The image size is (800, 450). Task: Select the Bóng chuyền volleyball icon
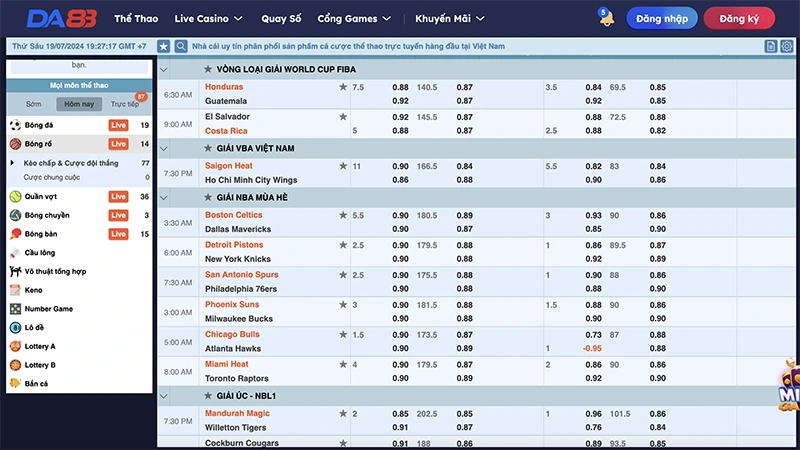[x=15, y=215]
